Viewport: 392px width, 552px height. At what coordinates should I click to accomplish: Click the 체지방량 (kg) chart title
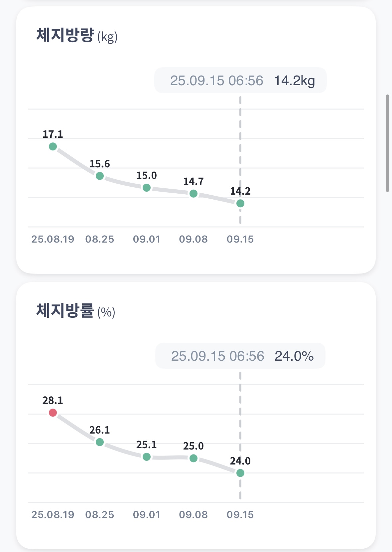(77, 36)
